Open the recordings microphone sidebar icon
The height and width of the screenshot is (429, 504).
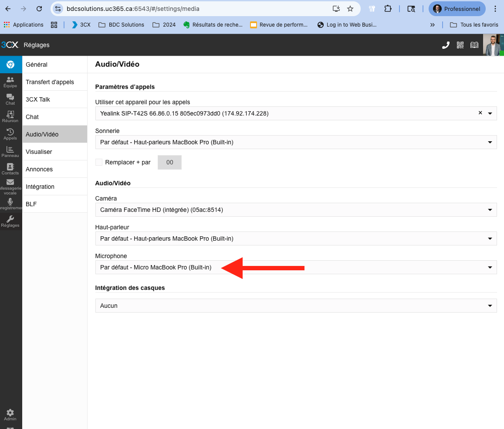click(10, 204)
